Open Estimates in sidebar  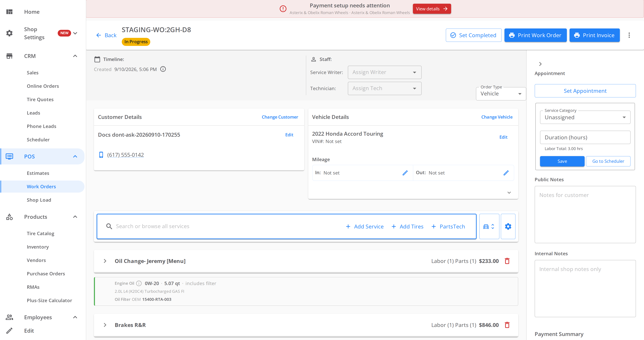pyautogui.click(x=38, y=173)
